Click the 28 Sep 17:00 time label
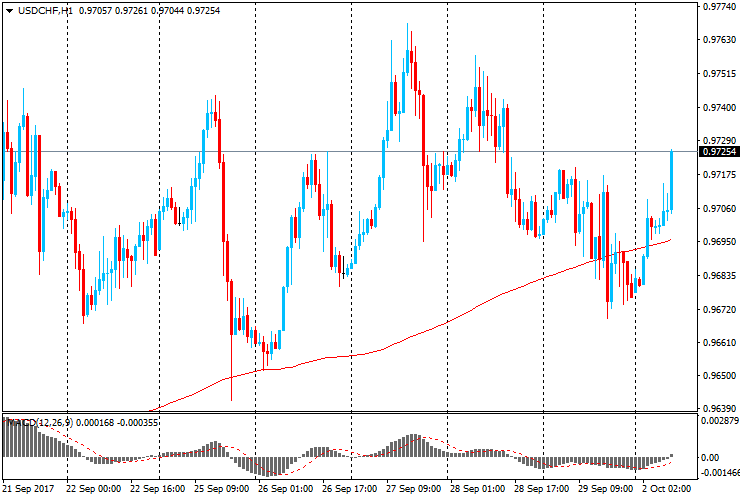The image size is (740, 500). coord(541,488)
